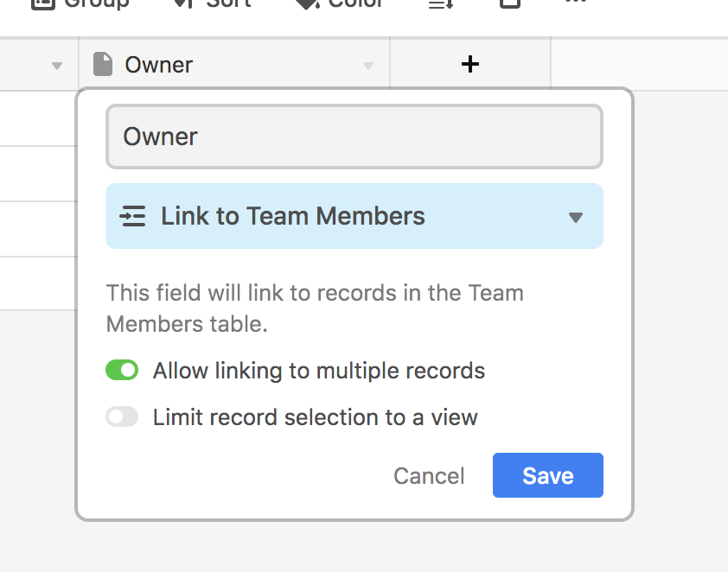Viewport: 728px width, 572px height.
Task: Click the Owner field name input
Action: tap(354, 137)
